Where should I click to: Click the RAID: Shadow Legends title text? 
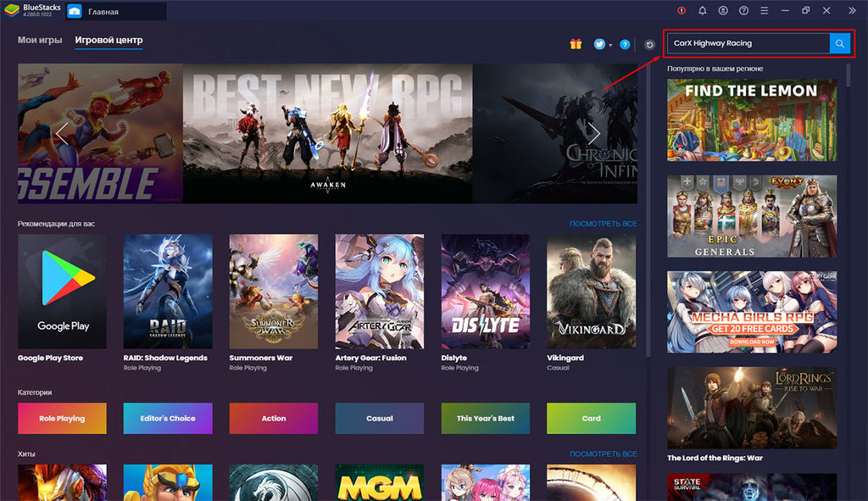(x=165, y=359)
